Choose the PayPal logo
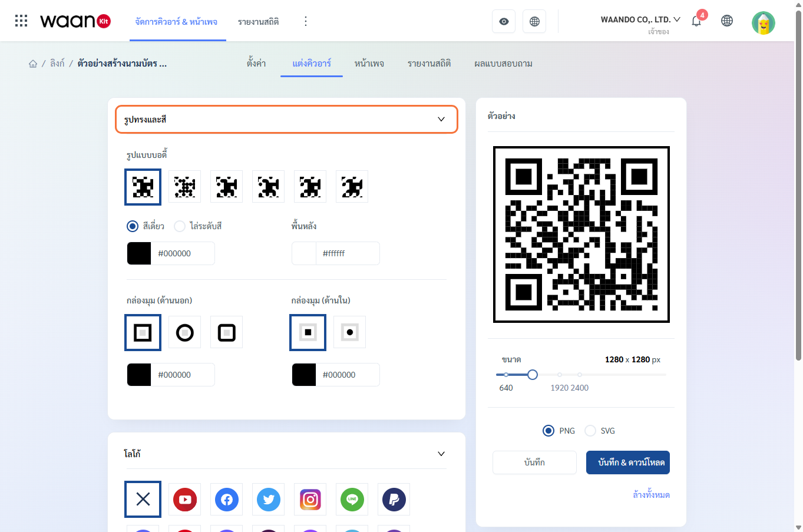803x532 pixels. click(394, 500)
